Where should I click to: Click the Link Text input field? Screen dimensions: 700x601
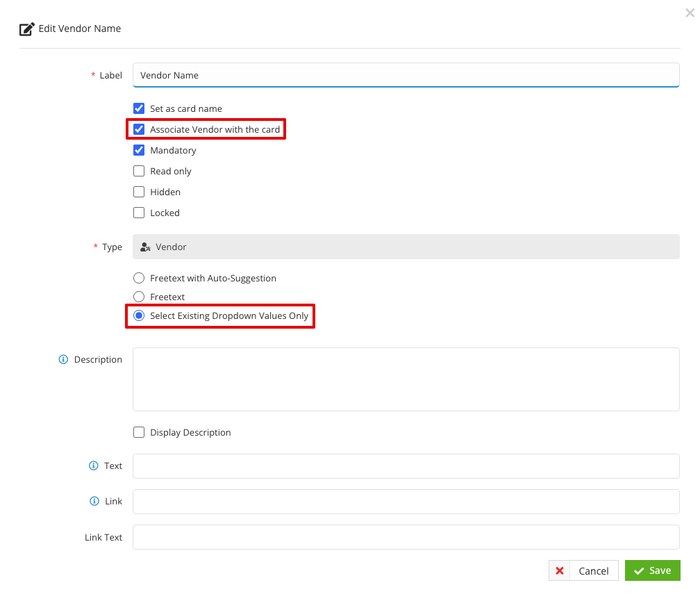(x=406, y=536)
